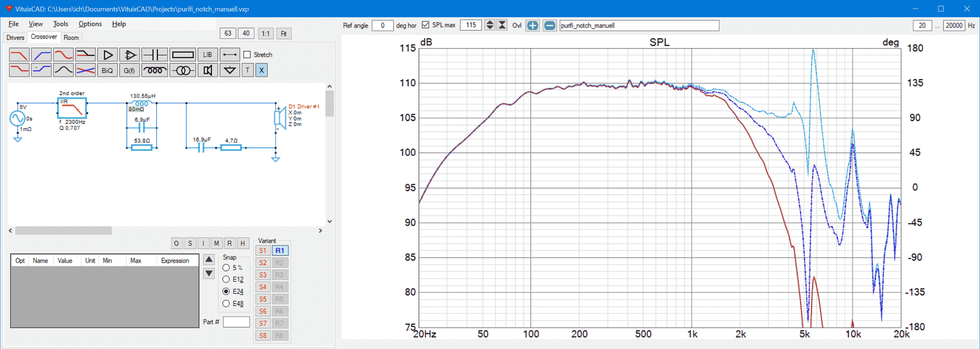Click the SPL max hourglass-shaped button

[x=502, y=25]
